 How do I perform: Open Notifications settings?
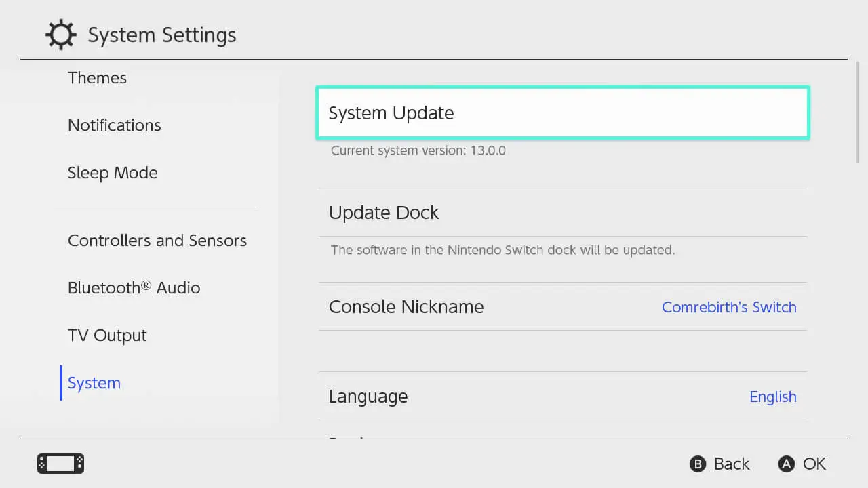[114, 125]
